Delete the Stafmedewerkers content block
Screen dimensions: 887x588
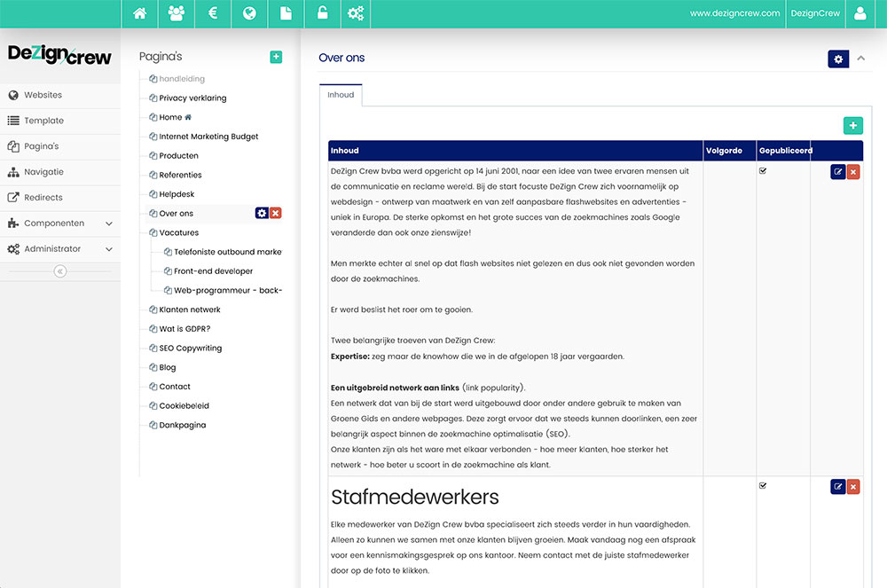tap(853, 487)
